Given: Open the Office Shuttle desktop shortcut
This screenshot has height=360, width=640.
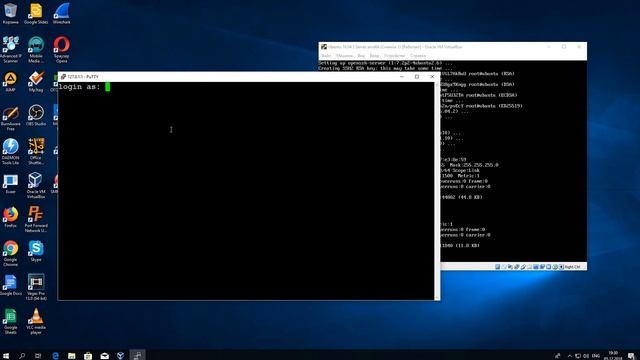Looking at the screenshot, I should click(36, 151).
